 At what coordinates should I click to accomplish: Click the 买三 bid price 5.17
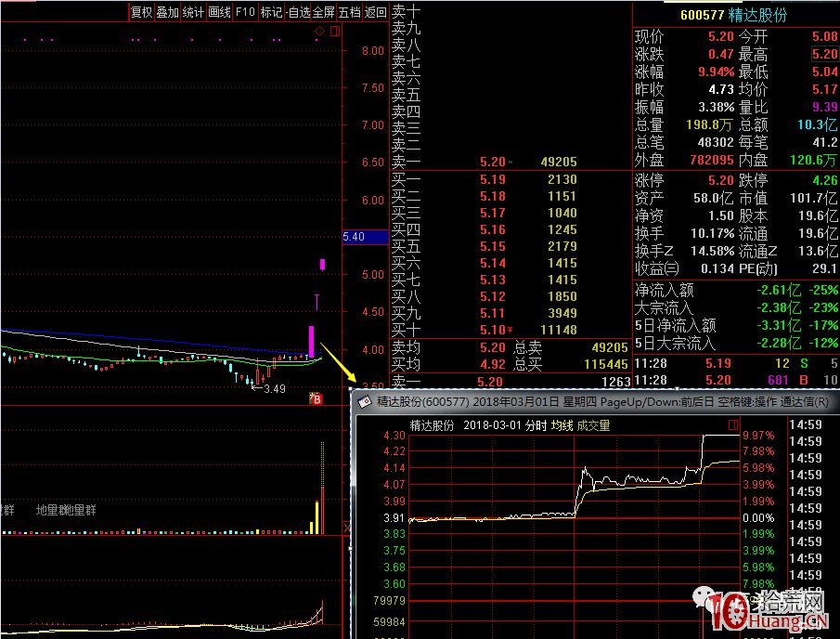coord(492,213)
